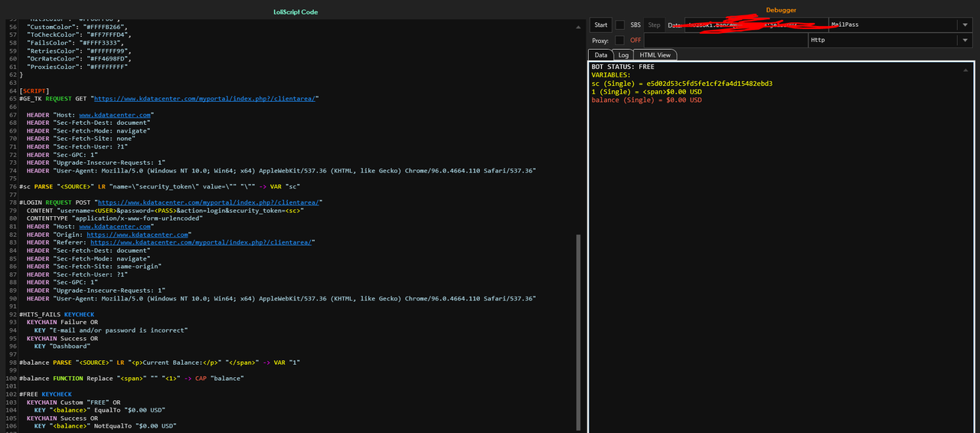The height and width of the screenshot is (433, 980).
Task: Click the 'balance (Single) = $0.00 USD' line
Action: [x=647, y=100]
